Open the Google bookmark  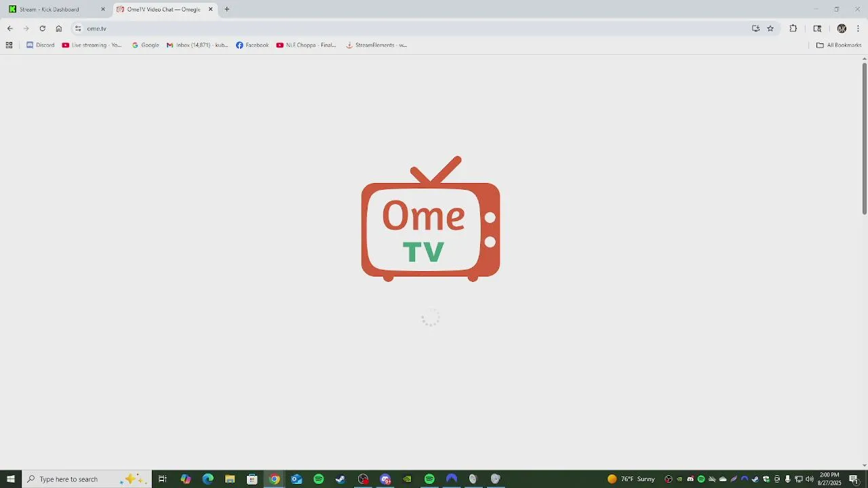coord(145,45)
